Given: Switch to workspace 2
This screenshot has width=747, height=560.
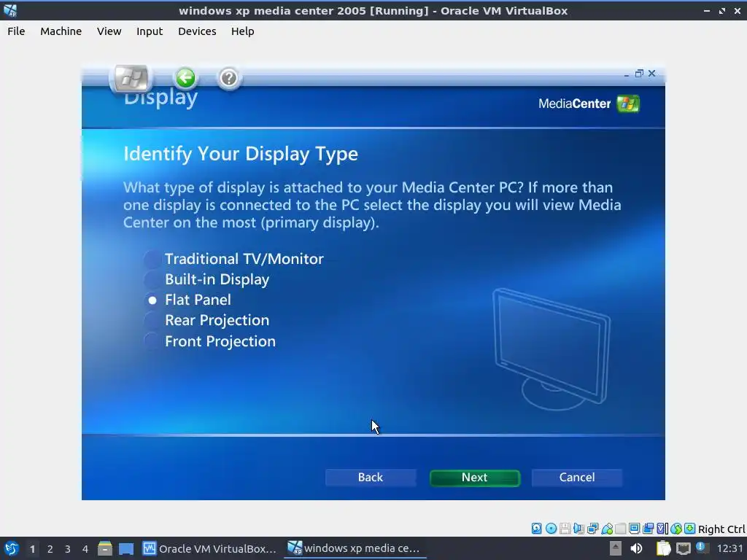Looking at the screenshot, I should (50, 549).
